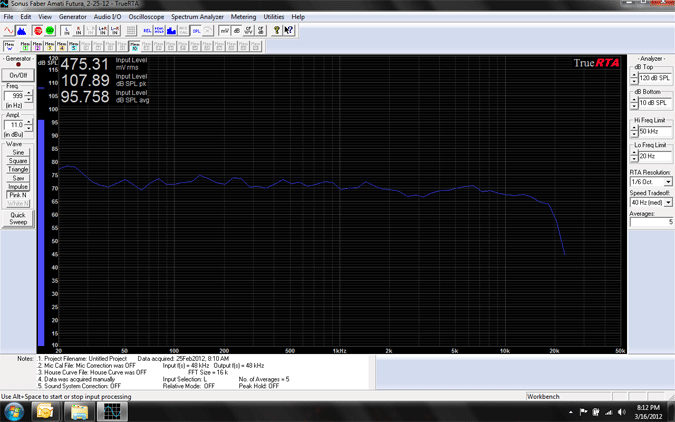Screen dimensions: 675x422
Task: Open the Spectrum Analyzer menu
Action: click(197, 17)
